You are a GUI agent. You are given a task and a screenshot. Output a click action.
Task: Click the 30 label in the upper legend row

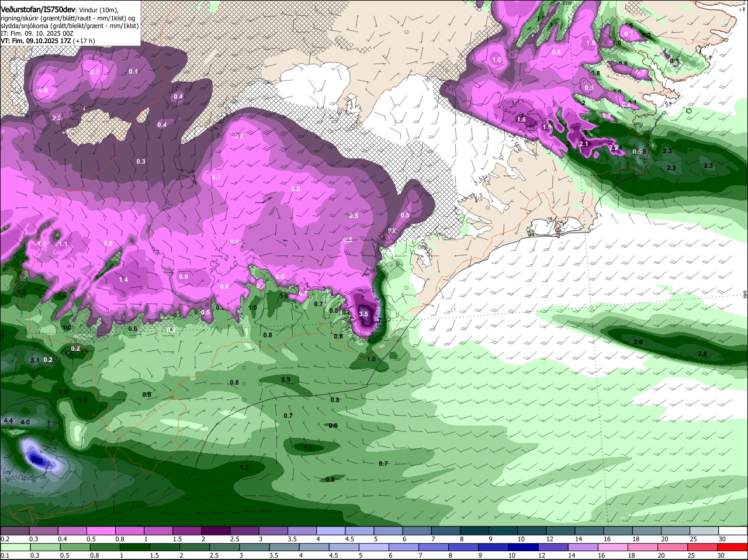722,538
